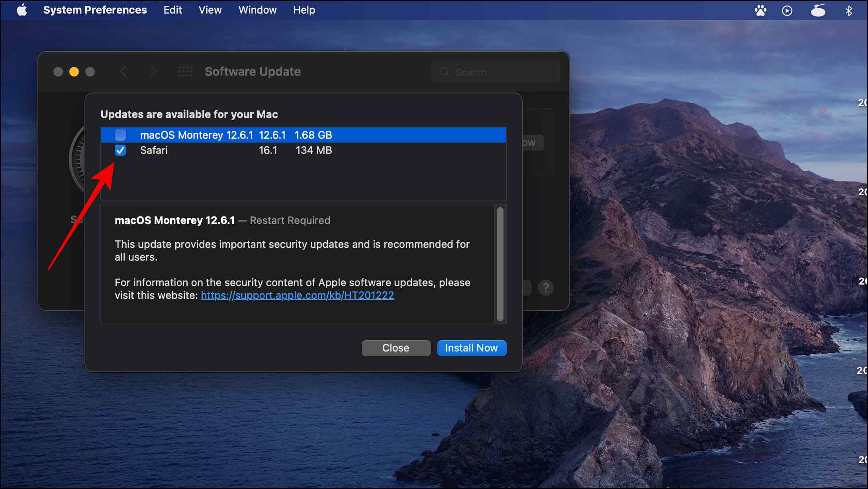Open the Bluetooth menu bar icon

point(849,10)
